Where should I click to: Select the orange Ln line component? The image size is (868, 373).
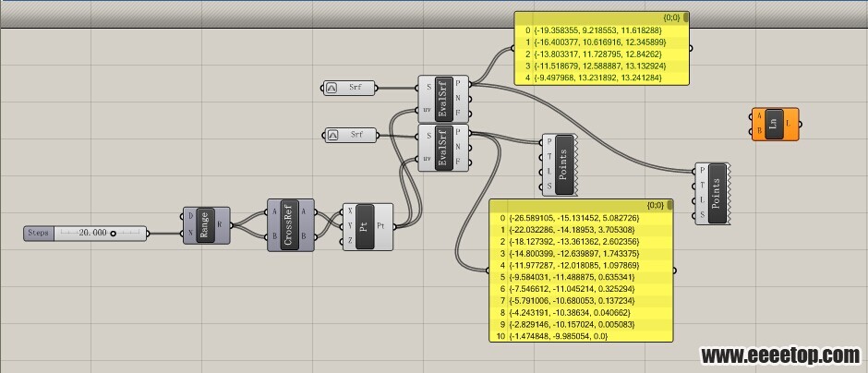coord(775,125)
